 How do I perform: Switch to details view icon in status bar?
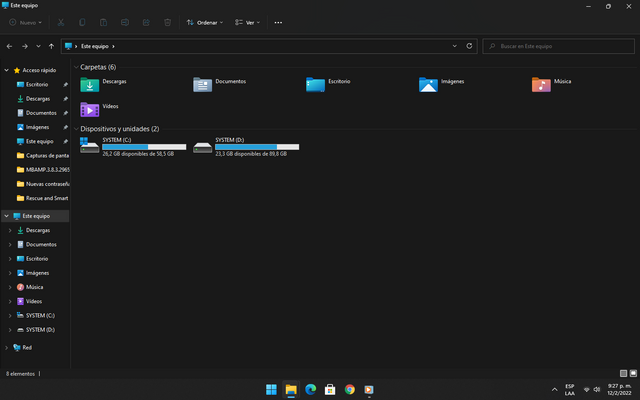coord(623,373)
